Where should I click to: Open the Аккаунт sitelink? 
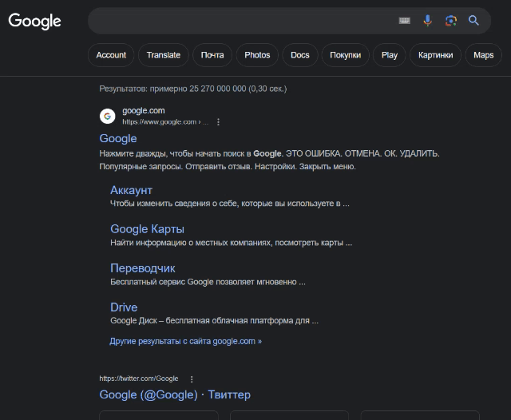[x=131, y=190]
